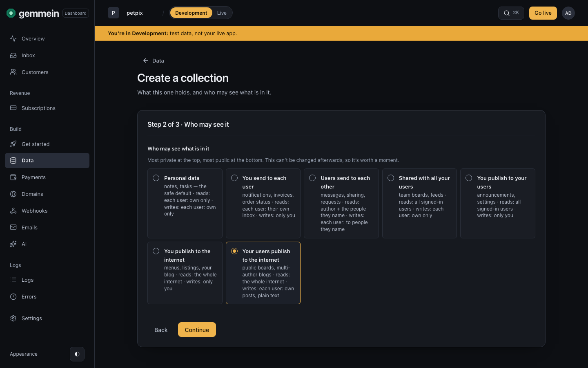Click the Customers people icon
Viewport: 588px width, 368px height.
(13, 72)
